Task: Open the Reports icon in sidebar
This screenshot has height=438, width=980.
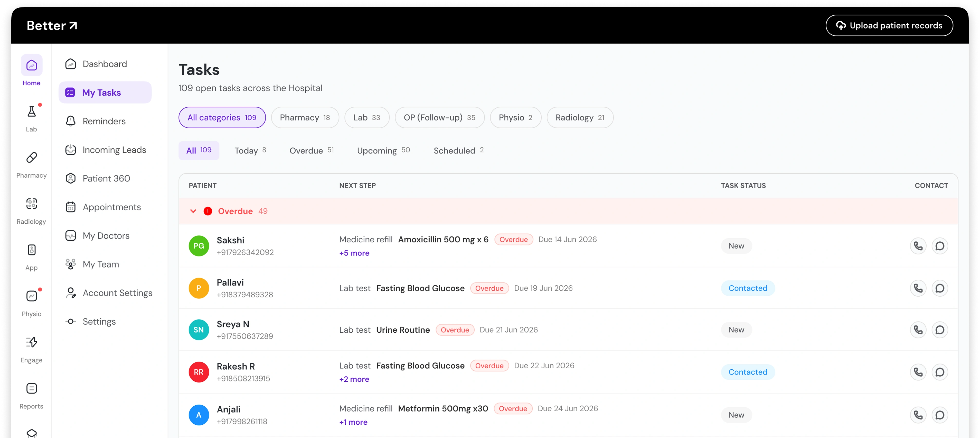Action: 32,388
